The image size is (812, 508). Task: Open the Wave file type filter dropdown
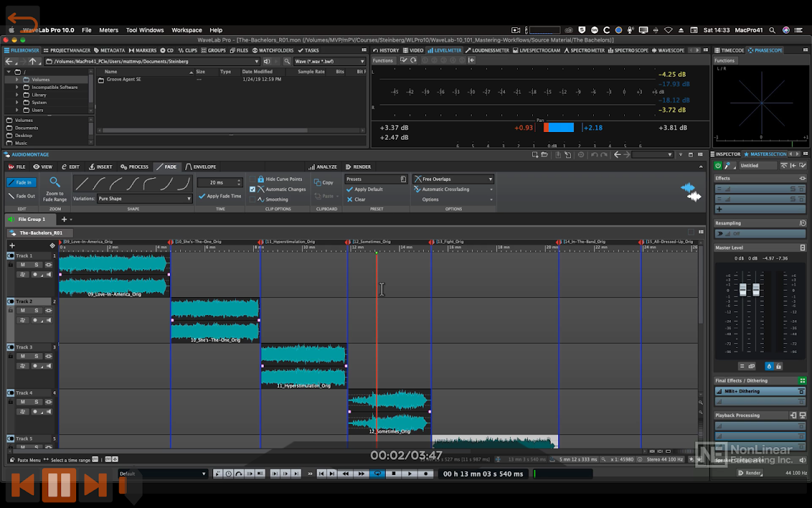tap(330, 62)
